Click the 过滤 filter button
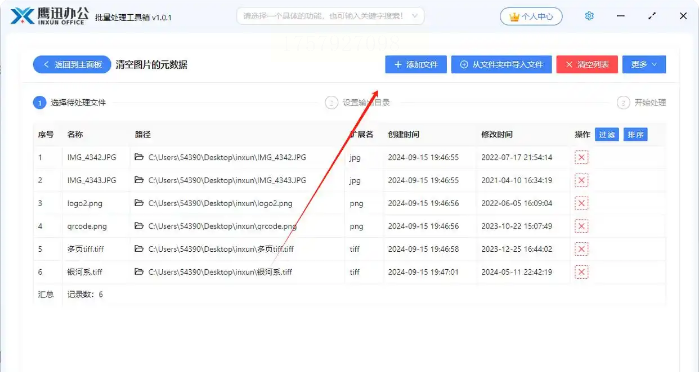Image resolution: width=699 pixels, height=372 pixels. pos(607,134)
